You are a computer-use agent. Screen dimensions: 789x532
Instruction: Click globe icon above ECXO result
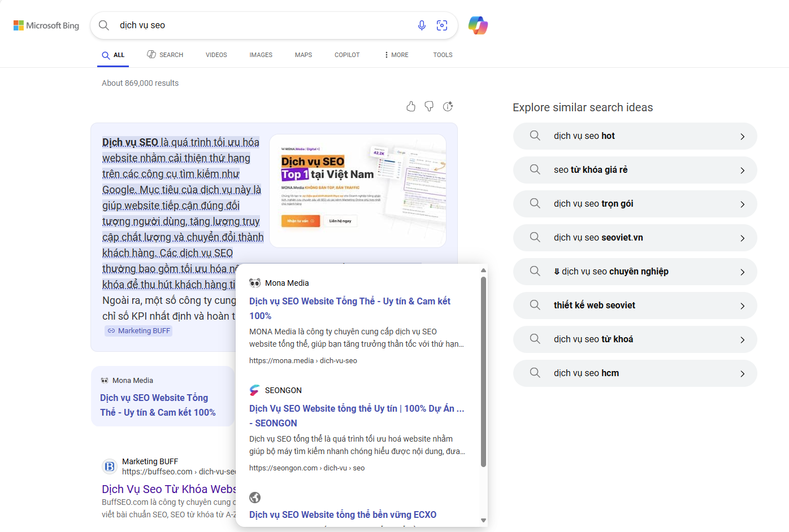(x=255, y=498)
